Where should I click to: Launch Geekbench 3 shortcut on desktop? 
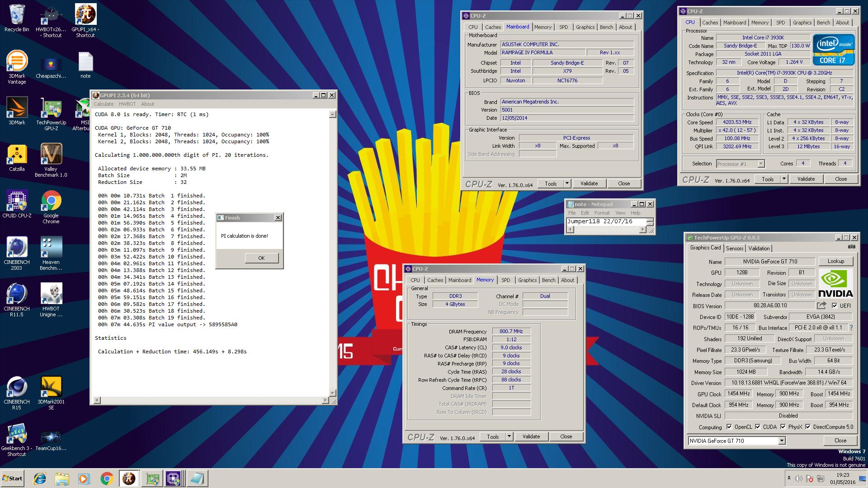17,440
